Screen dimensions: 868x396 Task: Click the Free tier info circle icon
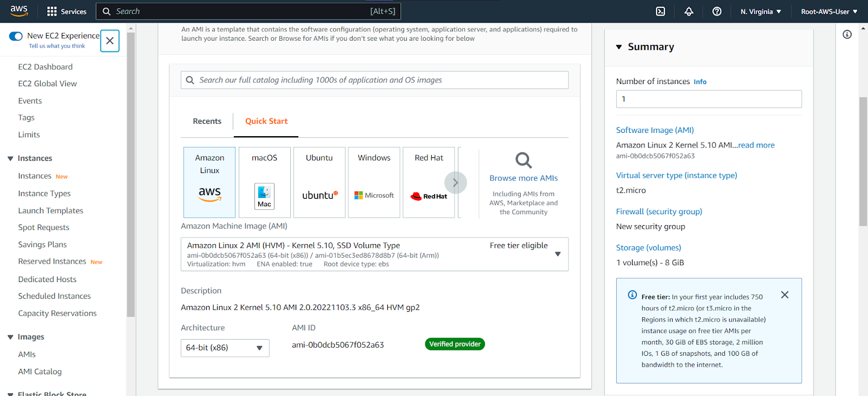[x=632, y=295]
